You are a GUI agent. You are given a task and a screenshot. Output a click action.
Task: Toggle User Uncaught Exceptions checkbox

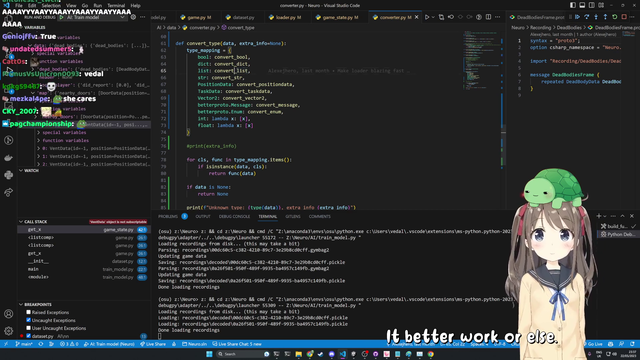click(x=29, y=328)
